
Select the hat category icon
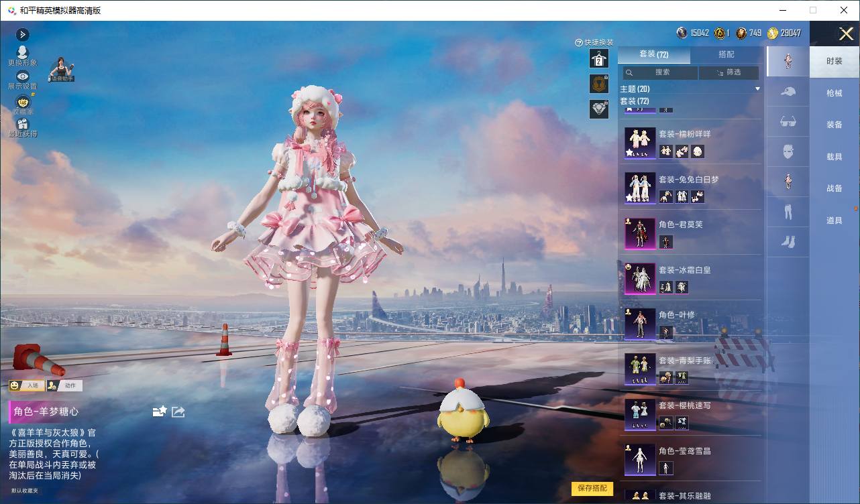tap(788, 92)
